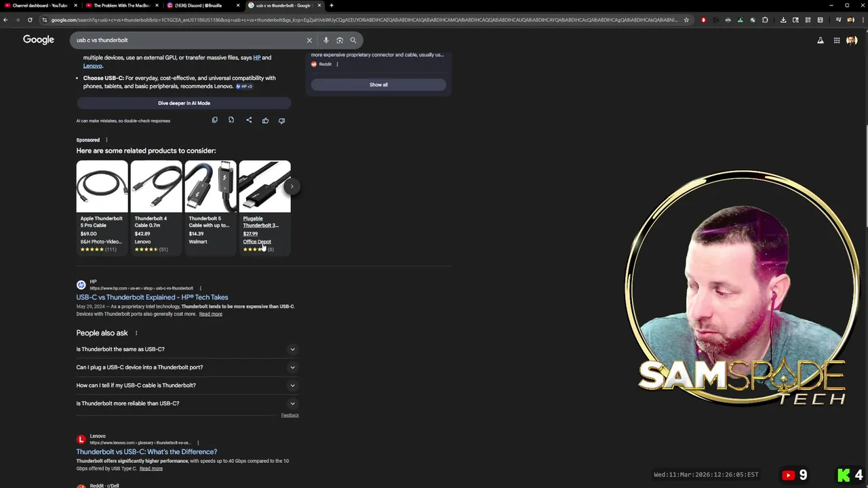Viewport: 868px width, 488px height.
Task: Share the AI overview
Action: [249, 120]
